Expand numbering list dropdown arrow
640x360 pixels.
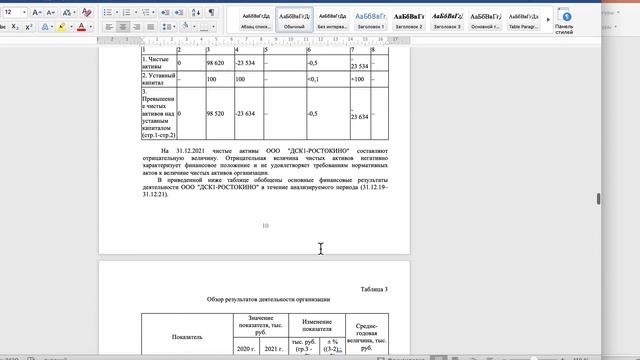pos(136,13)
